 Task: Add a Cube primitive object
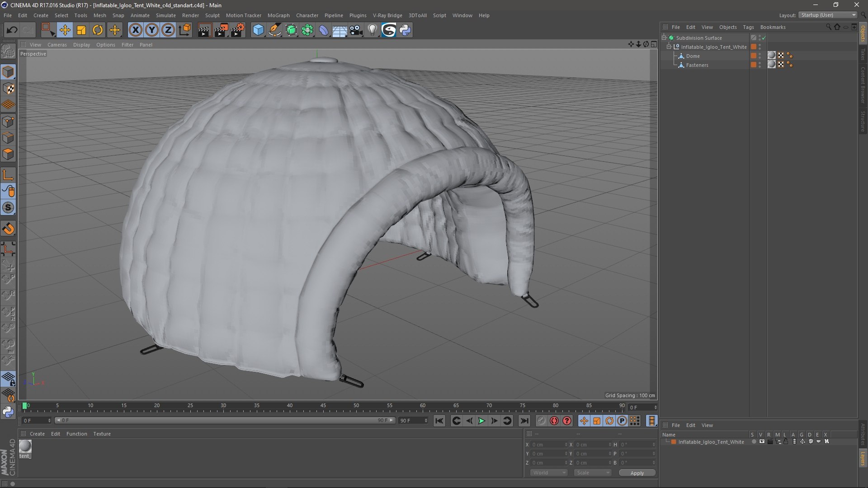coord(258,30)
